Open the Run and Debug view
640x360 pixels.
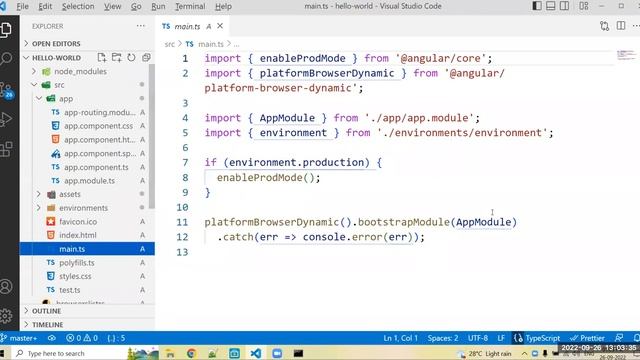coord(7,119)
